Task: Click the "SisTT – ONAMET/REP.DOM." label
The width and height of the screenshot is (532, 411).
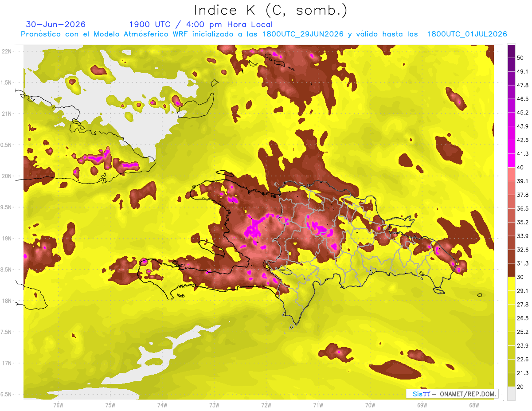Action: pyautogui.click(x=452, y=394)
